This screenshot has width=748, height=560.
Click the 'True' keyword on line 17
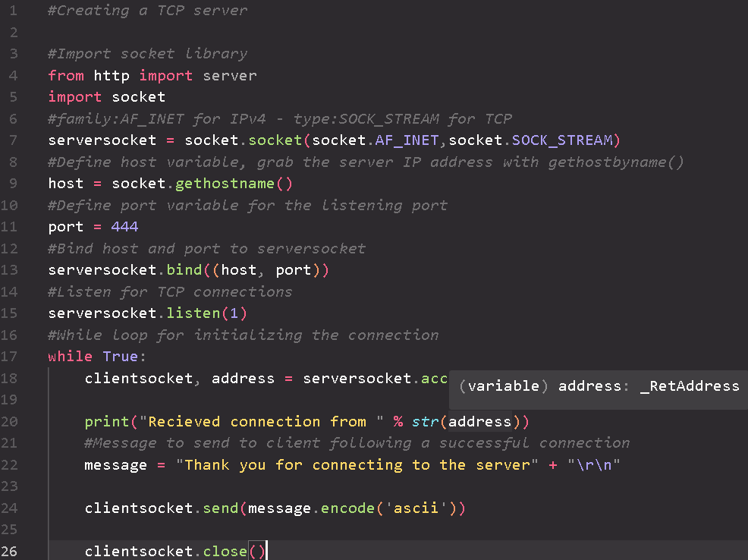click(120, 357)
